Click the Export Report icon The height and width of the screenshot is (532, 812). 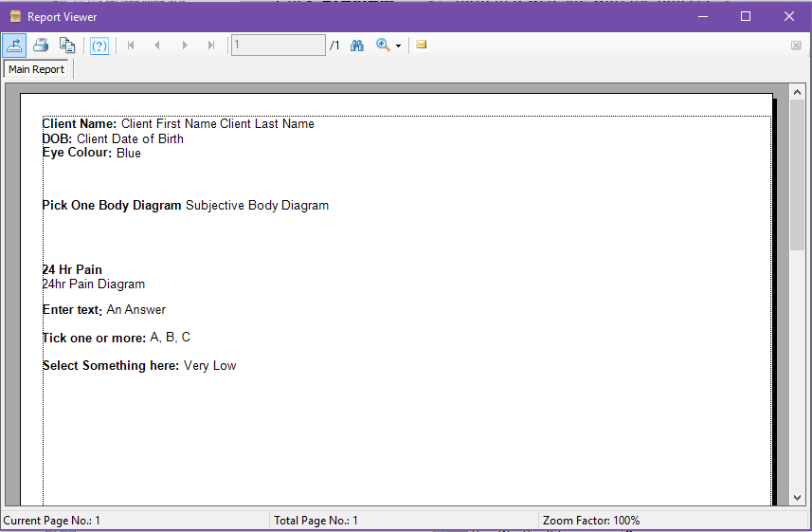14,45
